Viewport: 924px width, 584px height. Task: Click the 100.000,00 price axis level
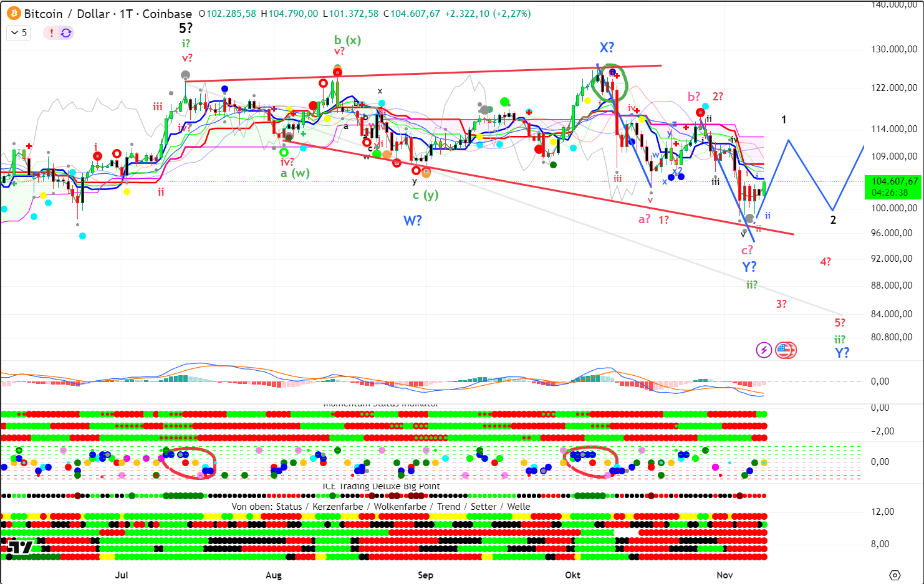[894, 208]
